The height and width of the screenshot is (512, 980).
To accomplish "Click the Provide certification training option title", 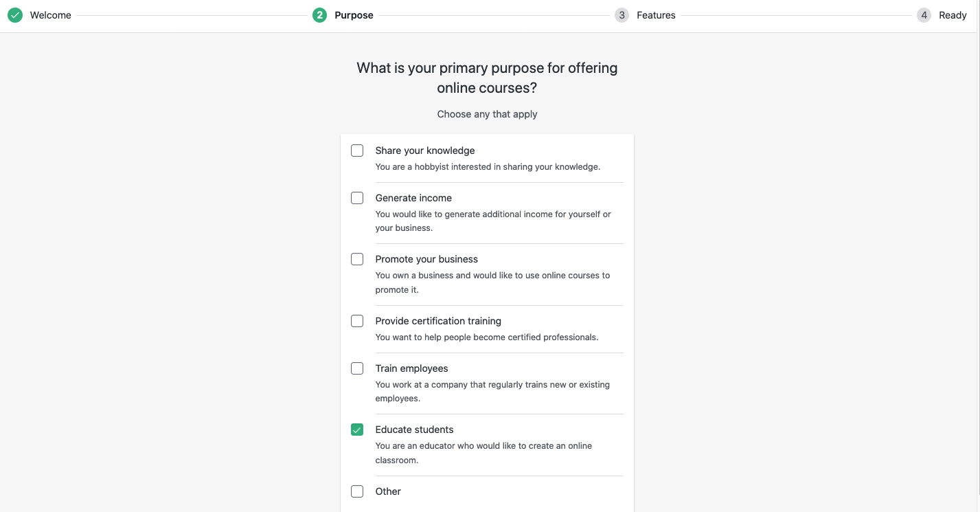I will 438,321.
